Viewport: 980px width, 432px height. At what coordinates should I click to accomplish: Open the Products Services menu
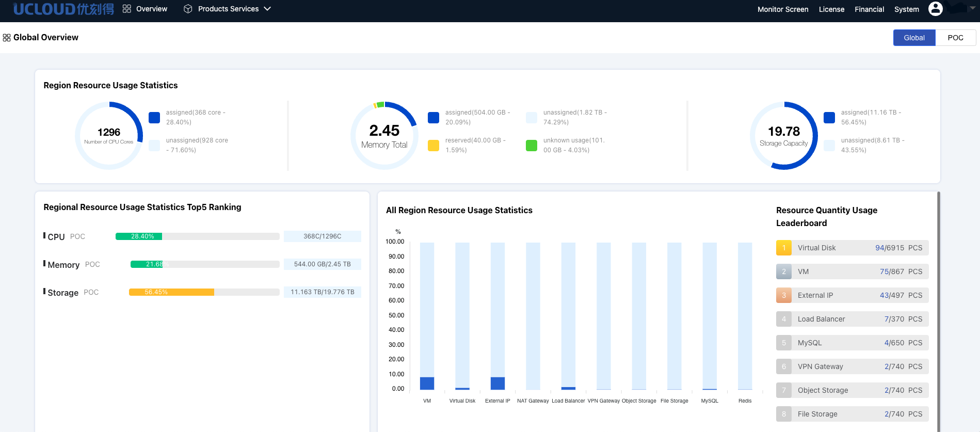click(228, 9)
